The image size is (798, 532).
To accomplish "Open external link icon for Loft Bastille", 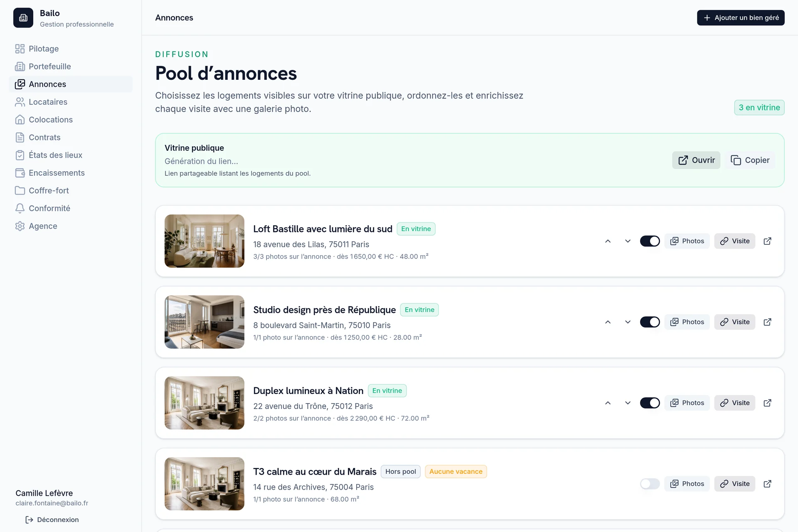I will (768, 241).
